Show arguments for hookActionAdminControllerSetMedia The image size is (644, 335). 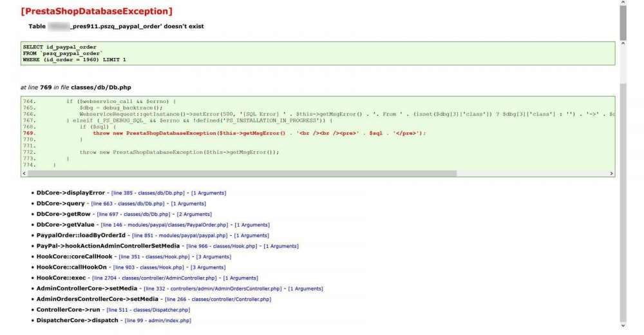(x=281, y=246)
